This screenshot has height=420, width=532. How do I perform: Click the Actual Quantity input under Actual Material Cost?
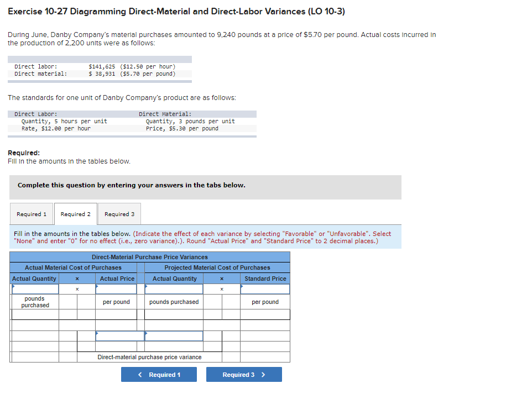[x=34, y=289]
